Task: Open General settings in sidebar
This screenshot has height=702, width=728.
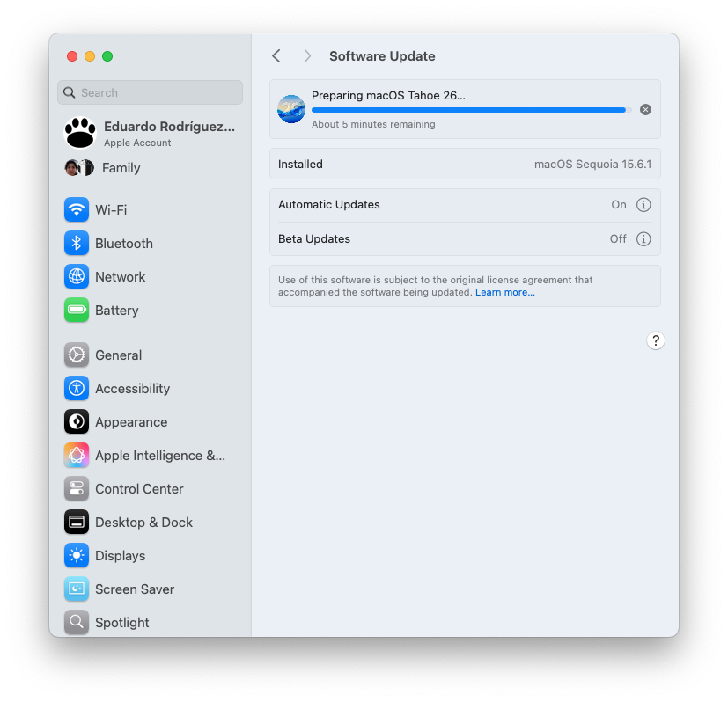Action: 118,355
